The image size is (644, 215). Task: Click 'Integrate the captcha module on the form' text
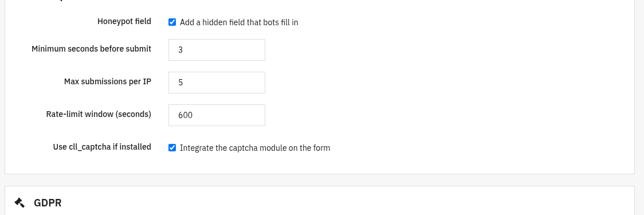[x=255, y=148]
